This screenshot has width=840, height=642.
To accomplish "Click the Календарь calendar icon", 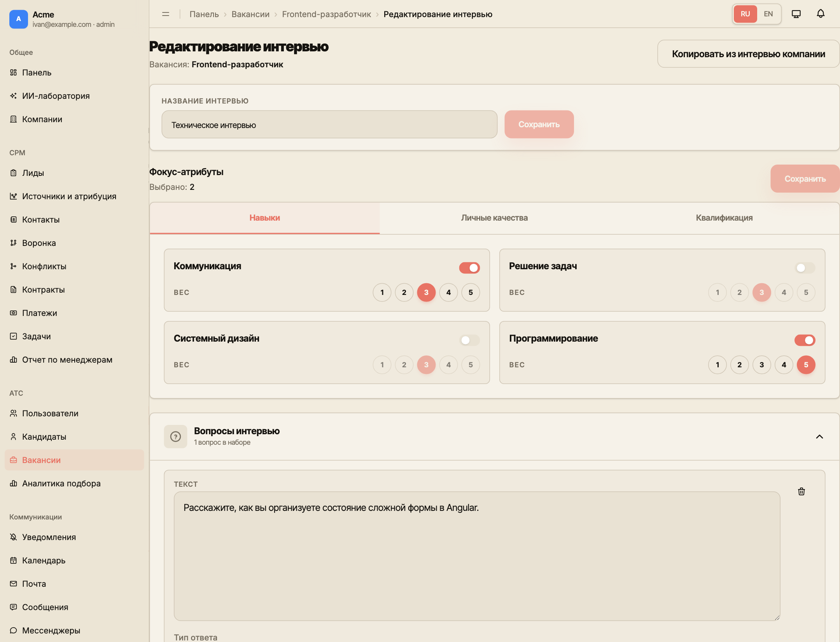I will (x=14, y=560).
